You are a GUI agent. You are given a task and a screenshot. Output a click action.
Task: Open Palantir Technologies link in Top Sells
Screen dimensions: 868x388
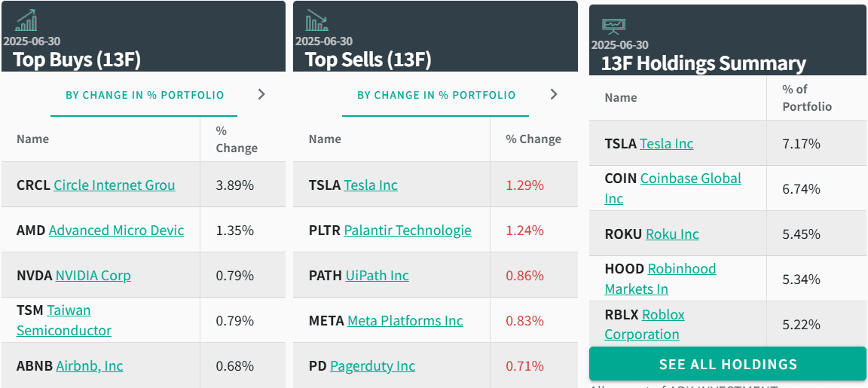[x=408, y=231]
